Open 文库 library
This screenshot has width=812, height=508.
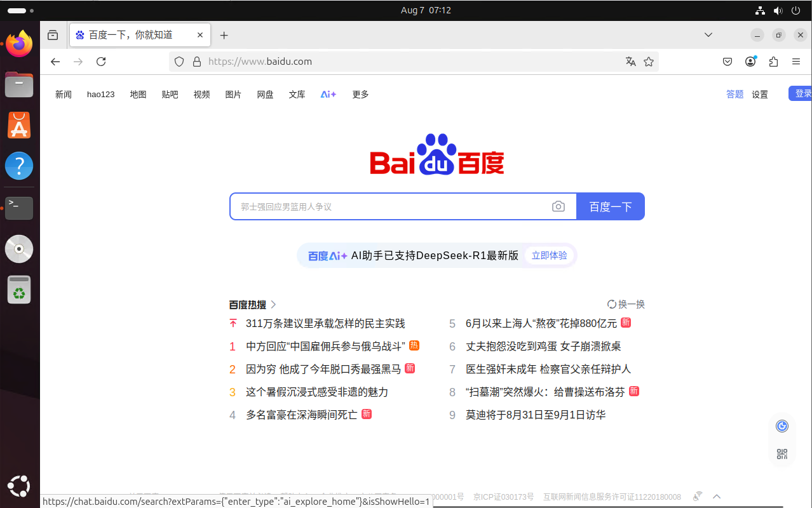click(297, 95)
